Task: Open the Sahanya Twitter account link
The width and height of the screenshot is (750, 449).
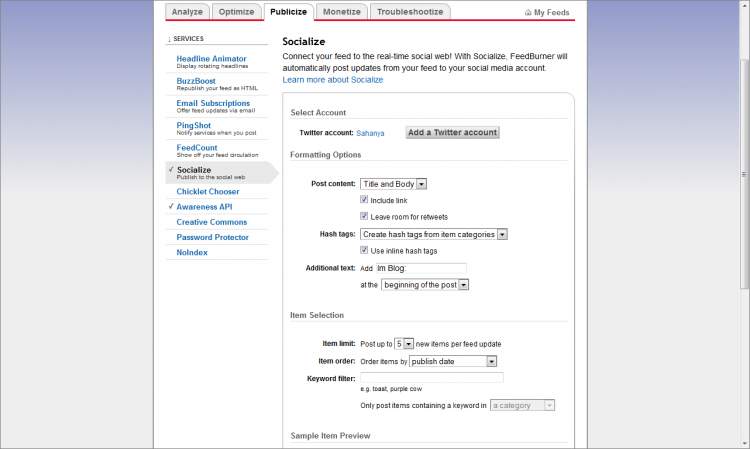Action: pos(376,132)
